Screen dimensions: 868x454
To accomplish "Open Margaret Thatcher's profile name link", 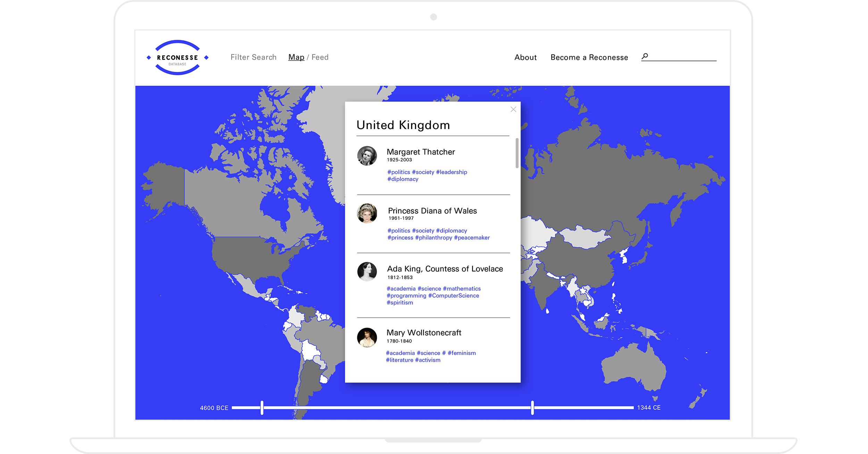I will click(x=420, y=152).
